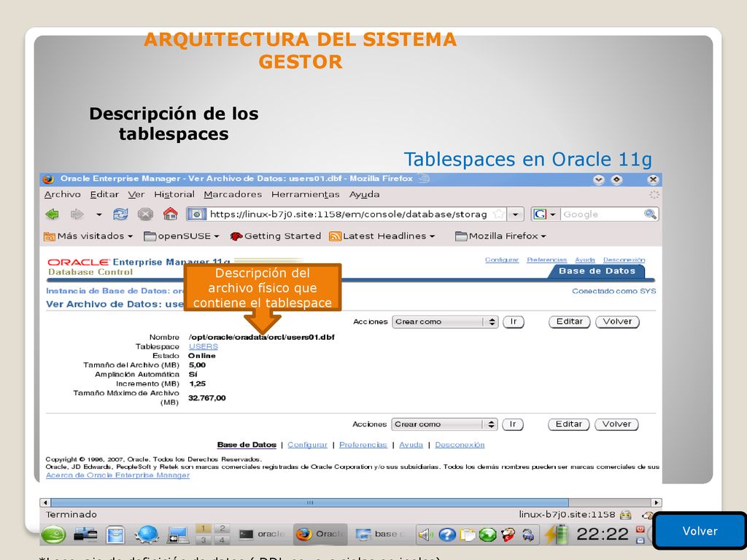747x560 pixels.
Task: Expand the openSUSE bookmarks folder
Action: click(182, 236)
